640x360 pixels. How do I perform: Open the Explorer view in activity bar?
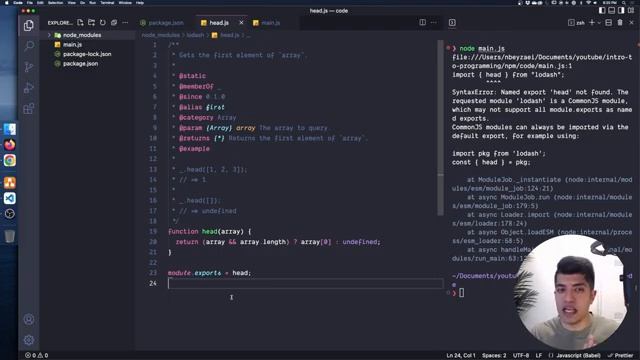point(29,26)
